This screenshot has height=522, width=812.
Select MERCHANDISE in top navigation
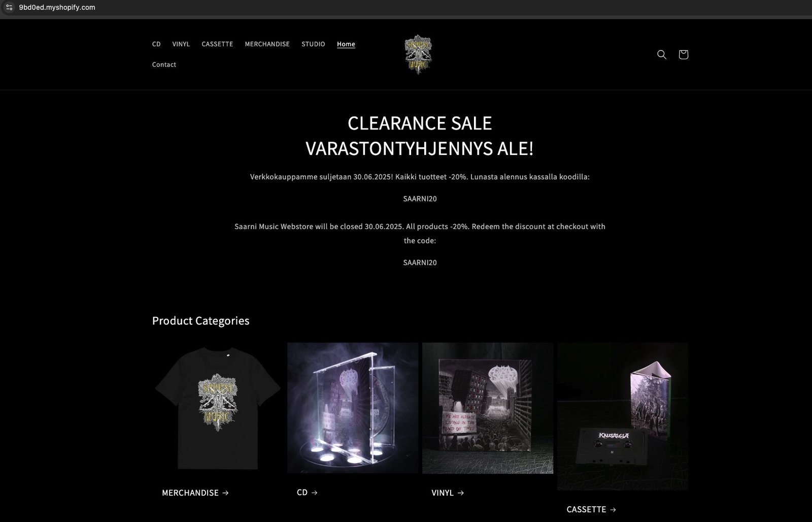click(x=267, y=44)
